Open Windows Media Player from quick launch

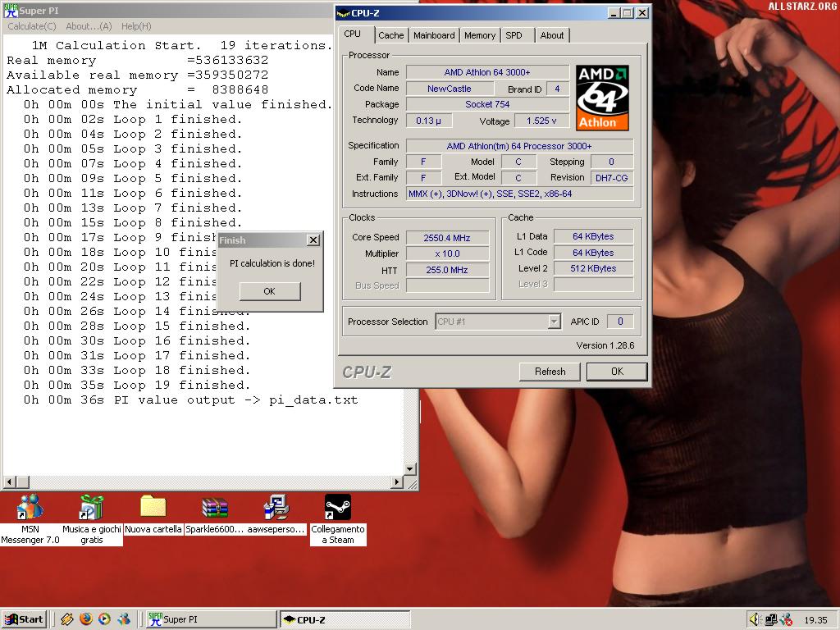pos(104,619)
